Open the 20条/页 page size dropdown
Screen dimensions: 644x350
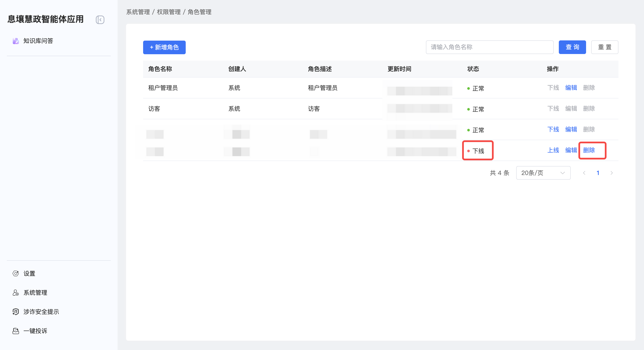[x=543, y=173]
